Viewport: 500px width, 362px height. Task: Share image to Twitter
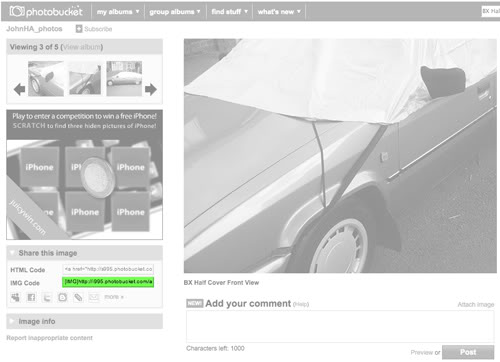[47, 297]
